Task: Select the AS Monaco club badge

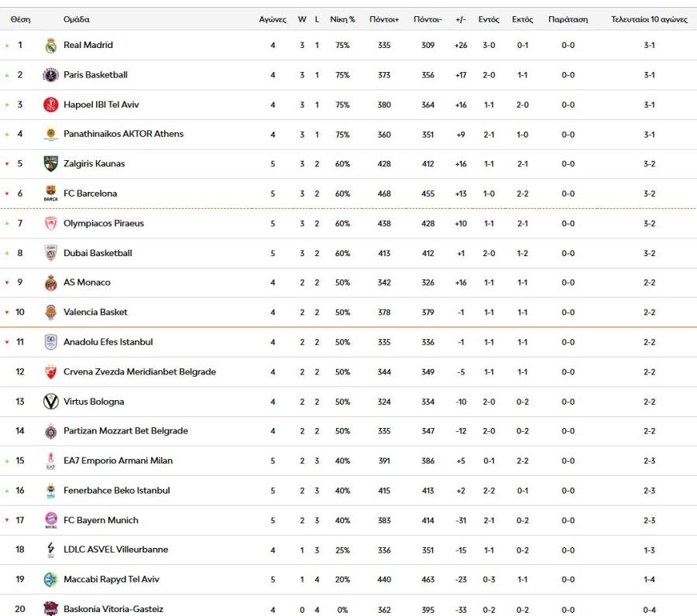Action: point(50,283)
